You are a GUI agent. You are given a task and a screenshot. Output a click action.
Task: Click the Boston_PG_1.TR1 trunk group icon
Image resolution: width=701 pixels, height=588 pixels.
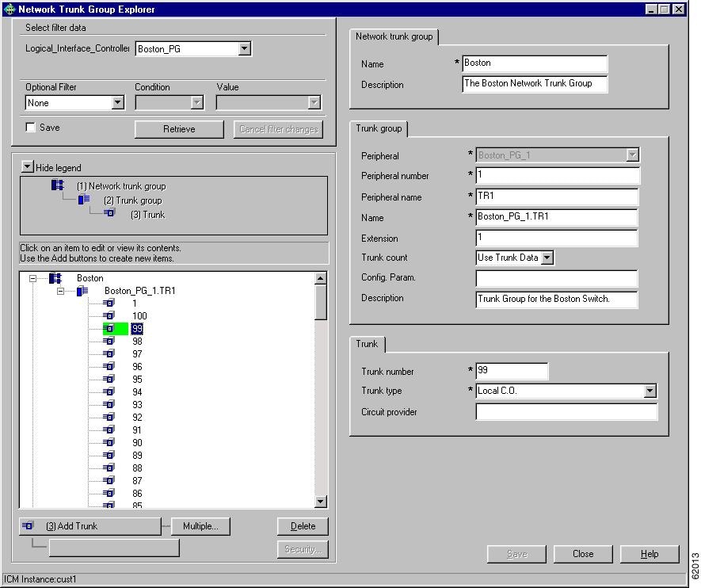pyautogui.click(x=82, y=291)
